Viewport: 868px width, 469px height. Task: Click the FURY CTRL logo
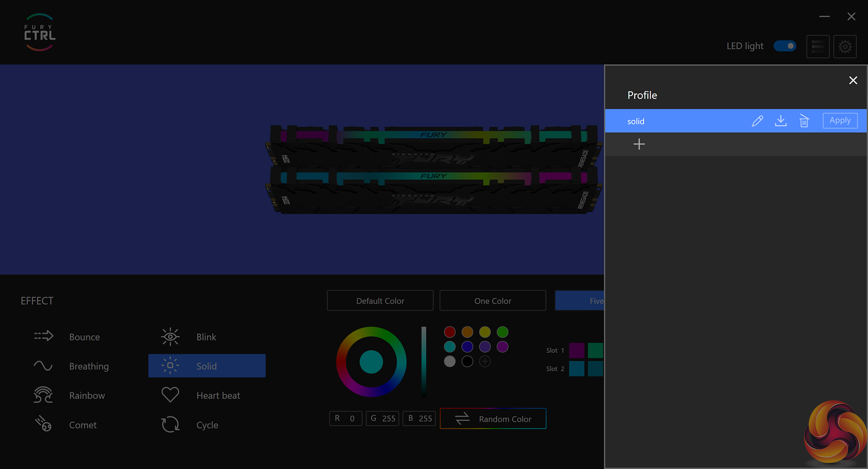(x=40, y=32)
